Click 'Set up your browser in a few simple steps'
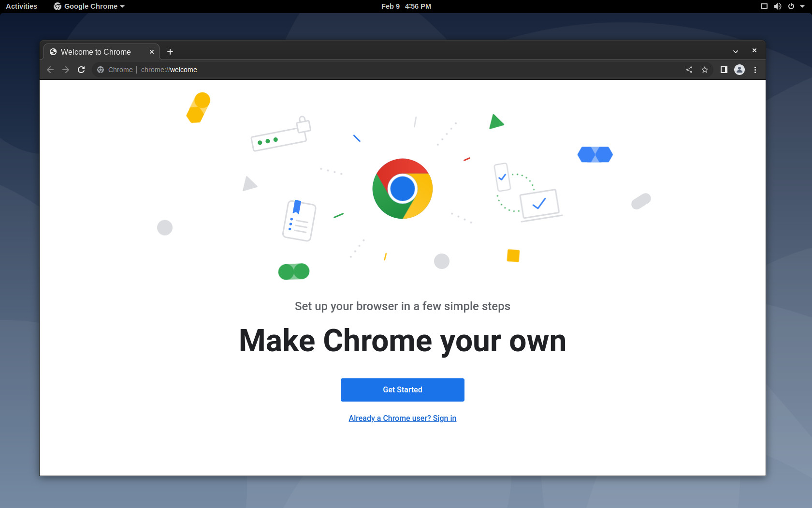The height and width of the screenshot is (508, 812). (x=403, y=306)
